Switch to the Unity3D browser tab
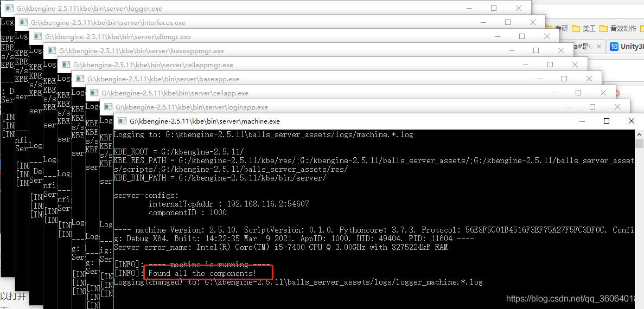Viewport: 644px width, 309px height. tap(626, 47)
